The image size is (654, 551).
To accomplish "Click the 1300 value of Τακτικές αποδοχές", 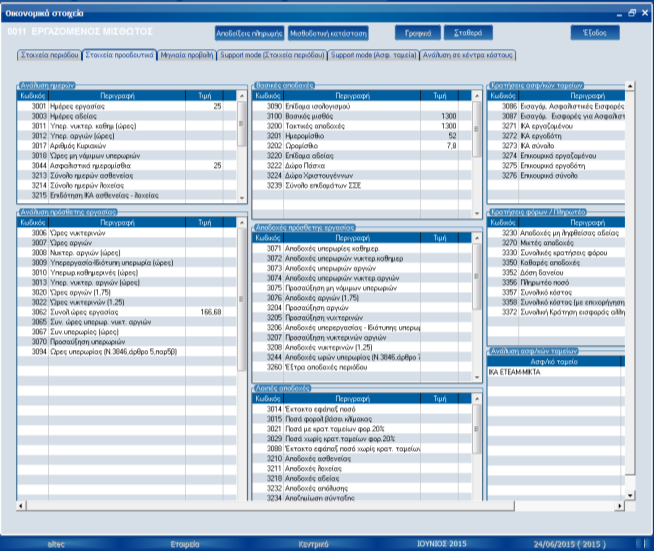I will (x=449, y=126).
